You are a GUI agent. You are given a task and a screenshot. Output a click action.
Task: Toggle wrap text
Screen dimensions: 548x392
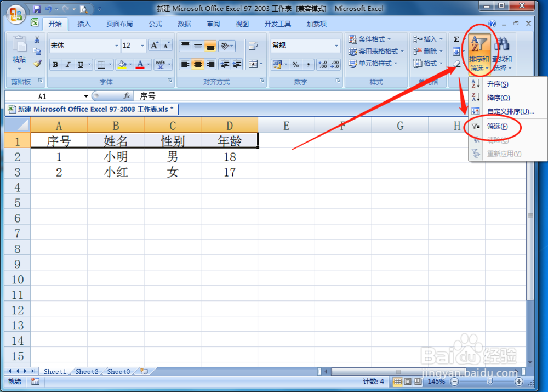click(x=253, y=46)
